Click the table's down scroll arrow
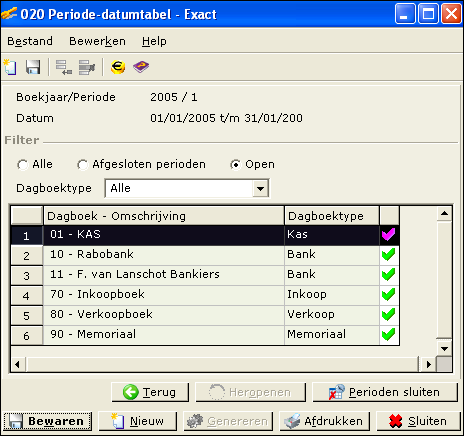Viewport: 464px width, 436px height. [x=444, y=349]
